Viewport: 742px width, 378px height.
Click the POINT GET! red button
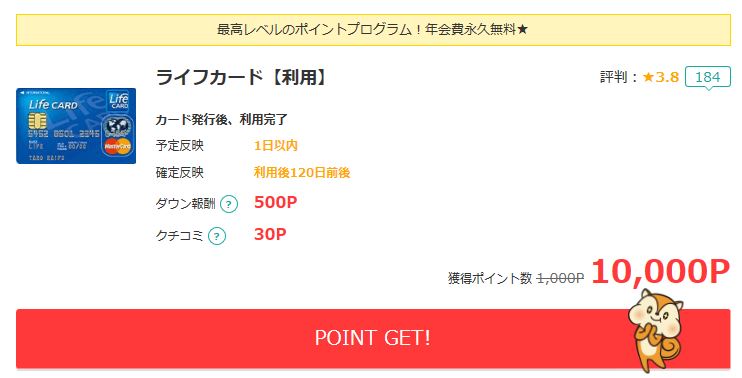[x=373, y=338]
